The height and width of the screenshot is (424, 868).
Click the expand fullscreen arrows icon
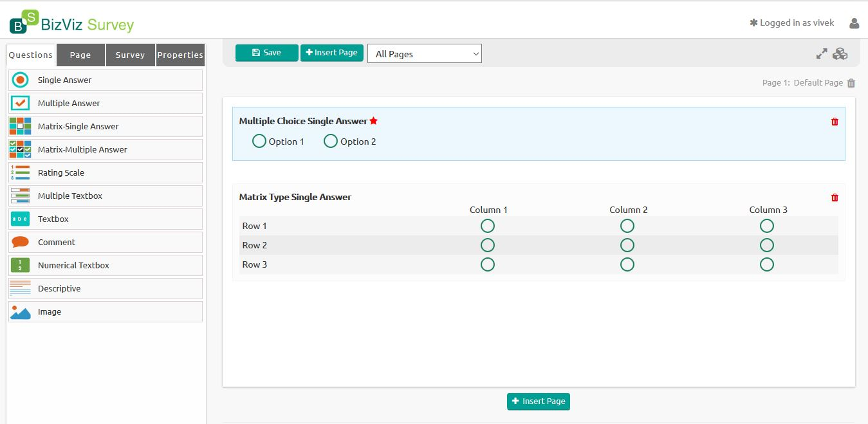(x=822, y=54)
